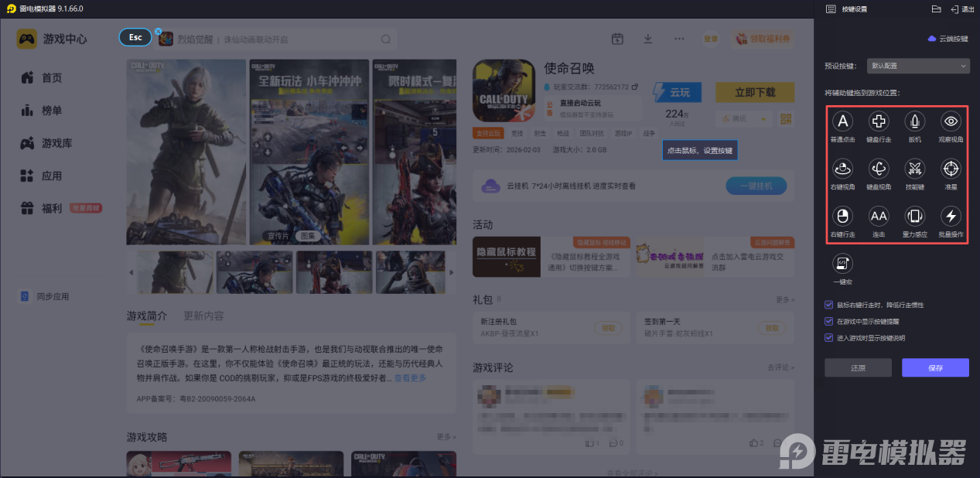The width and height of the screenshot is (980, 478).
Task: Toggle 在游戏中显示按键提醒 checkbox
Action: point(829,321)
